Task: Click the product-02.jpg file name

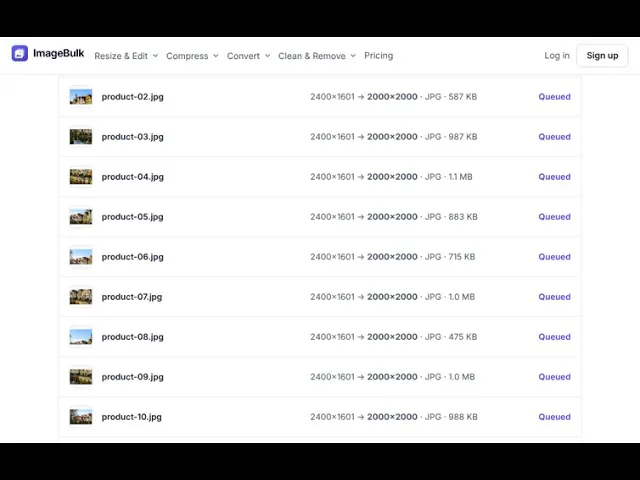Action: click(133, 97)
